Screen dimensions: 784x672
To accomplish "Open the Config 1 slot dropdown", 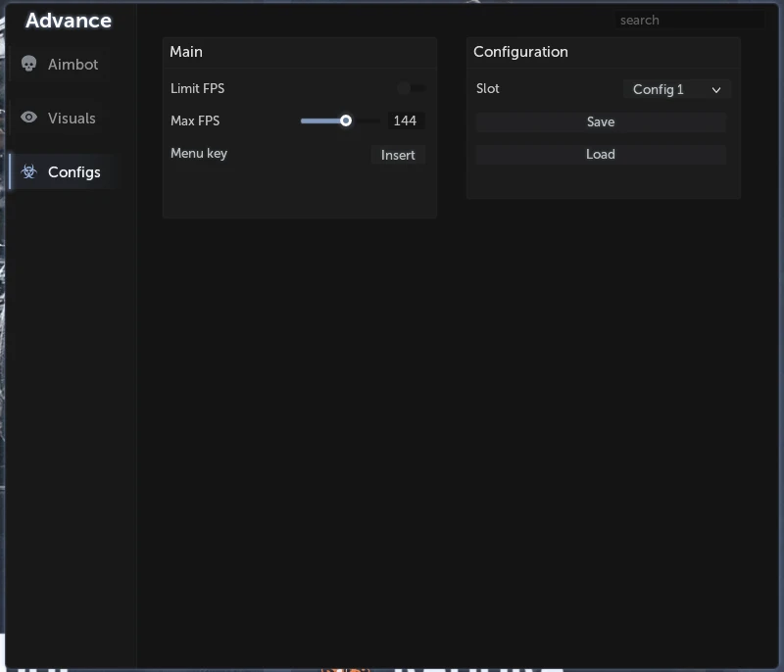I will pyautogui.click(x=676, y=89).
